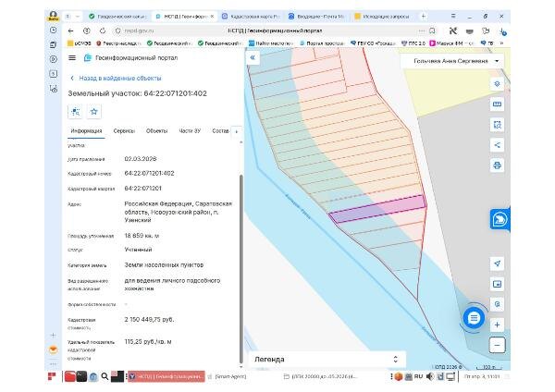555x392 pixels.
Task: Share the map link
Action: pos(497,145)
